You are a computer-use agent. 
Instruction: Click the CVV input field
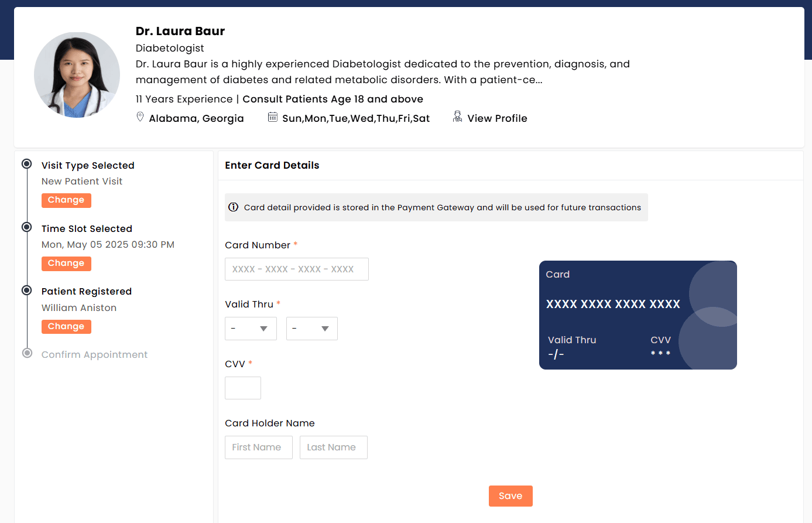[x=242, y=388]
